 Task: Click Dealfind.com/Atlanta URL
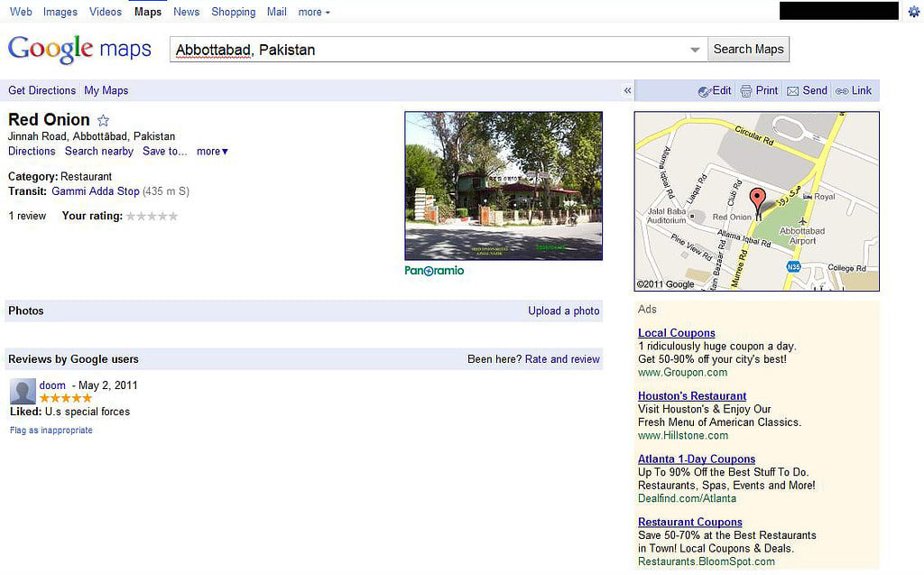[687, 499]
